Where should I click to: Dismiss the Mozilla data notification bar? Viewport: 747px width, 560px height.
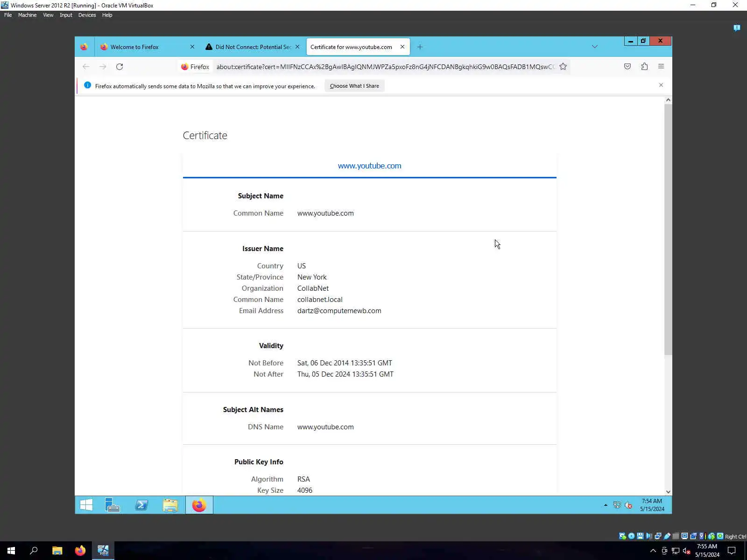[661, 85]
